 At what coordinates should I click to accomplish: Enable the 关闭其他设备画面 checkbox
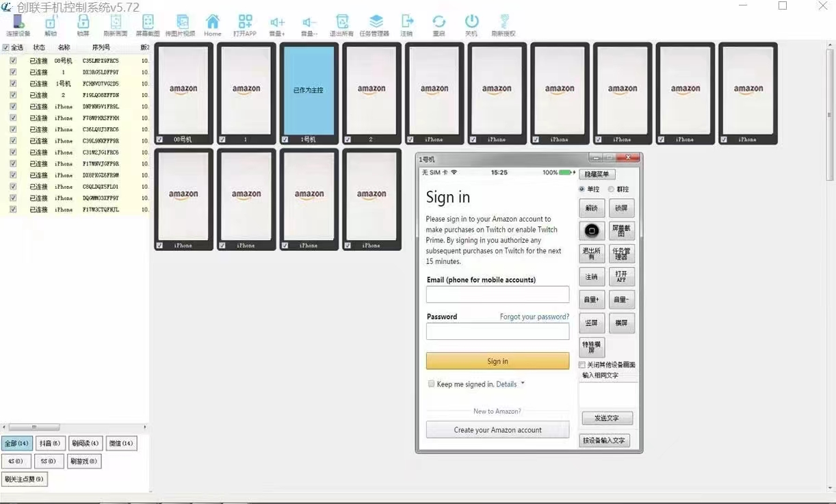click(582, 365)
